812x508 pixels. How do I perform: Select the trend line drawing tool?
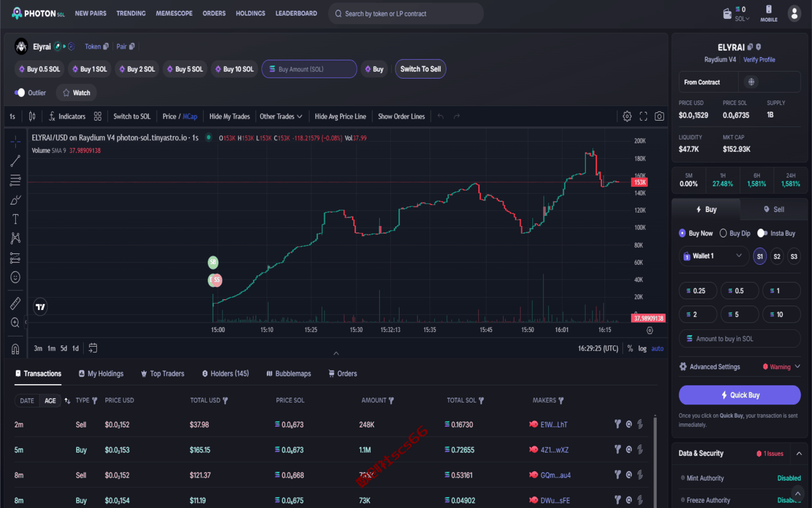click(x=15, y=161)
